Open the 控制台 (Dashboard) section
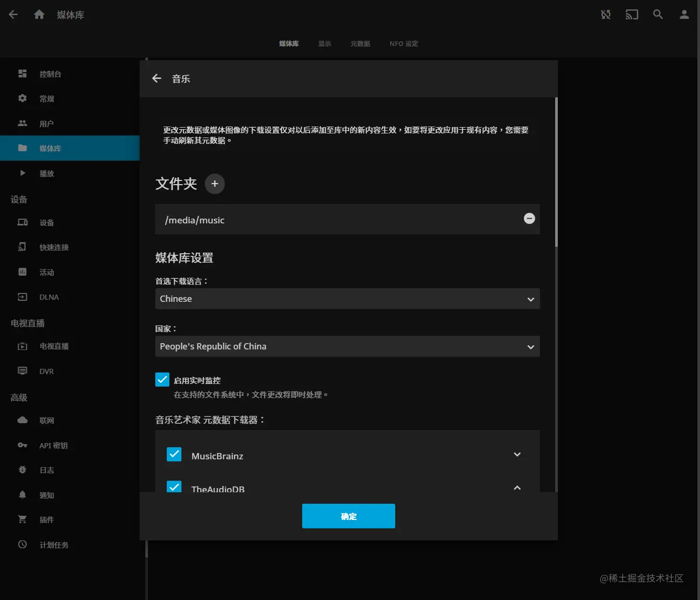The width and height of the screenshot is (700, 600). tap(50, 74)
